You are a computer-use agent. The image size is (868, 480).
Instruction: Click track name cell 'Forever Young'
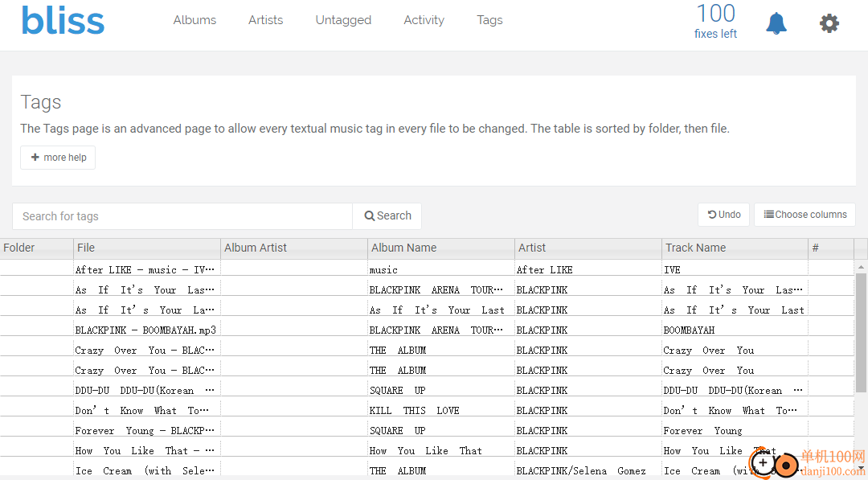click(735, 430)
